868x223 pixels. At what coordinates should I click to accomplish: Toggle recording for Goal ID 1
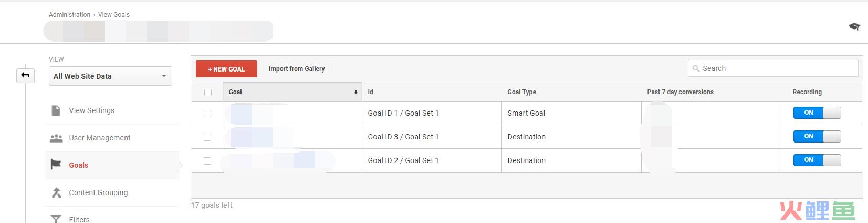click(817, 113)
